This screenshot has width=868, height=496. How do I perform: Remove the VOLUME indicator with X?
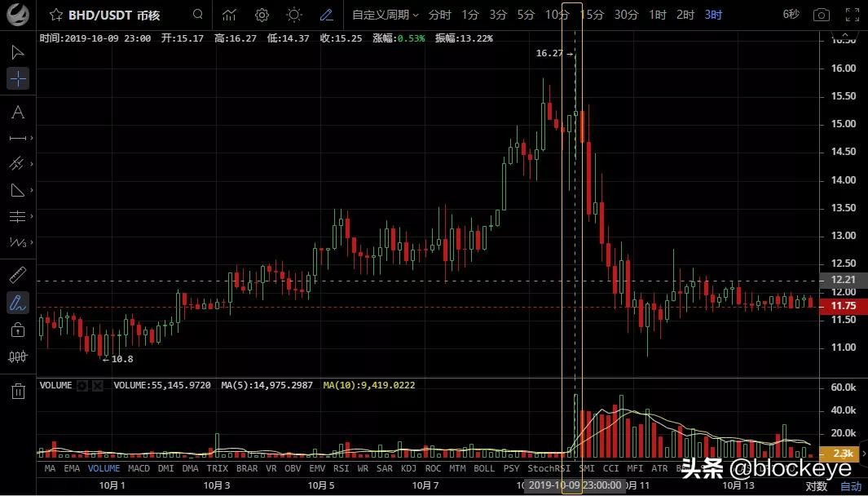tap(98, 385)
